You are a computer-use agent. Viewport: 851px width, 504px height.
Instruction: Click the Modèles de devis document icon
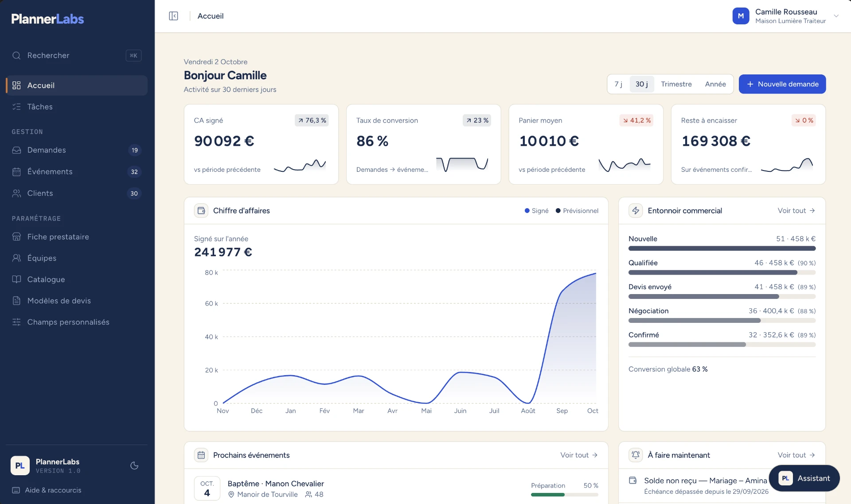tap(16, 301)
